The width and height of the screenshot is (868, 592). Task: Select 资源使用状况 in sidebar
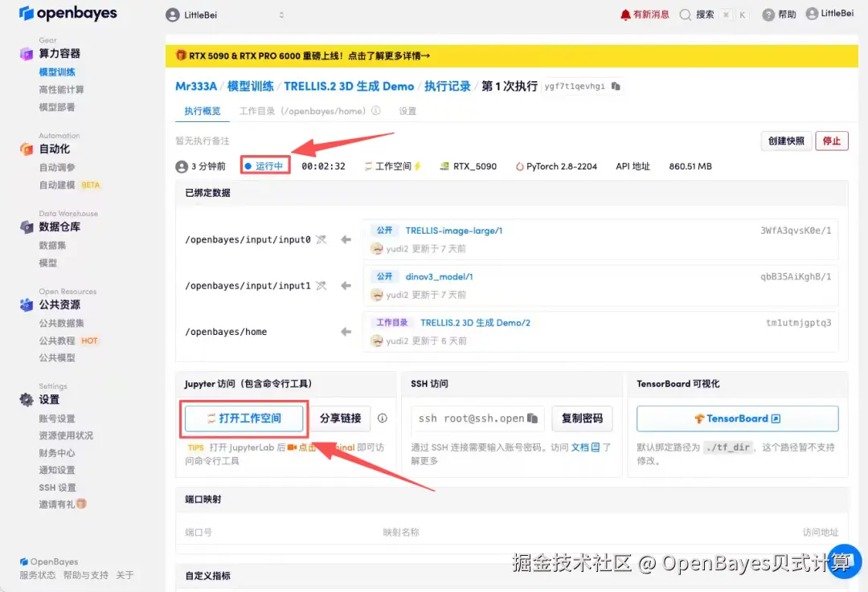tap(66, 435)
